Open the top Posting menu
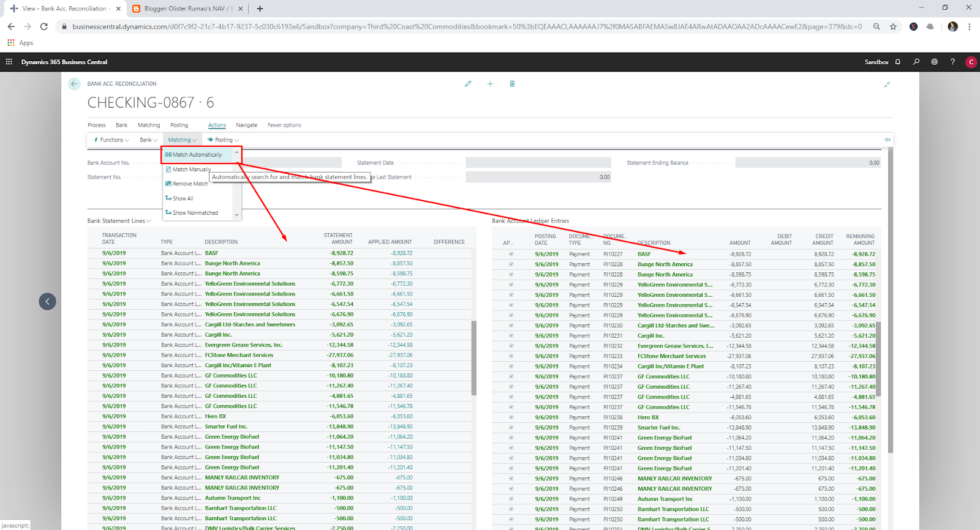Screen dimensions: 980x530 [179, 125]
